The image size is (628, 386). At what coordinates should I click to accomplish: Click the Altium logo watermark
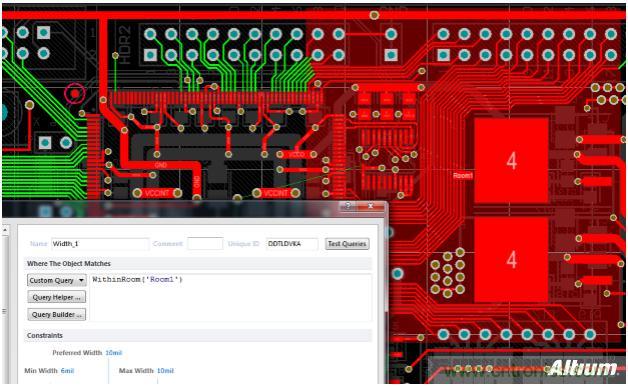click(x=583, y=368)
